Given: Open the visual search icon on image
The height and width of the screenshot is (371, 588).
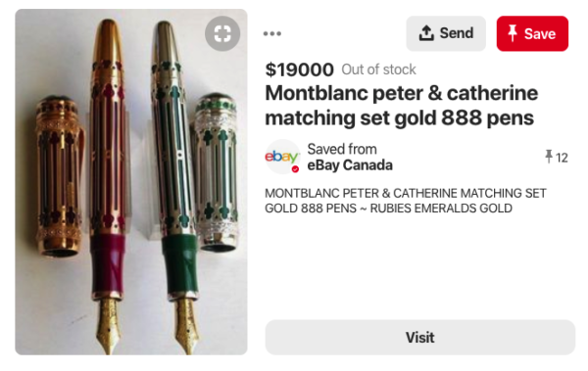Looking at the screenshot, I should click(222, 33).
